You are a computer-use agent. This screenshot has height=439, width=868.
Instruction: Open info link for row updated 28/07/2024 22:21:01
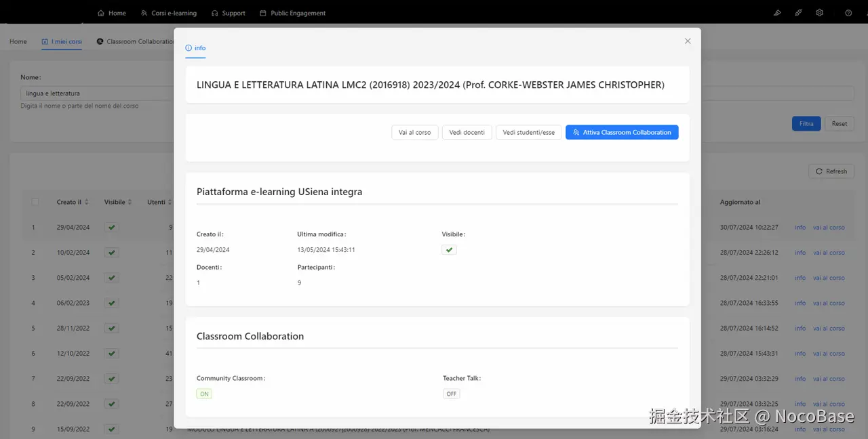click(800, 278)
